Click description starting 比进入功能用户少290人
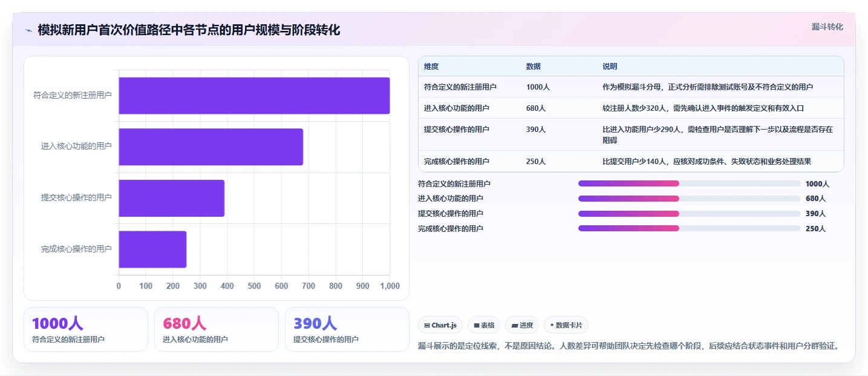The height and width of the screenshot is (376, 868). tap(718, 135)
